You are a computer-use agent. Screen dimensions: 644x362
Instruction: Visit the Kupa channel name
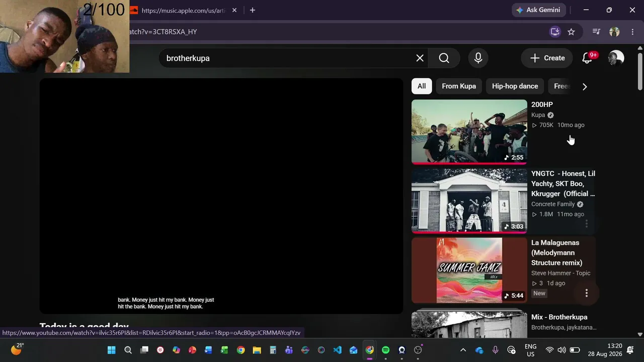tap(538, 115)
